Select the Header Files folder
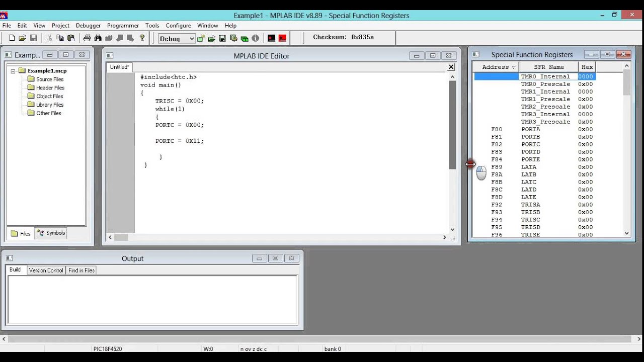The width and height of the screenshot is (644, 362). pos(46,88)
